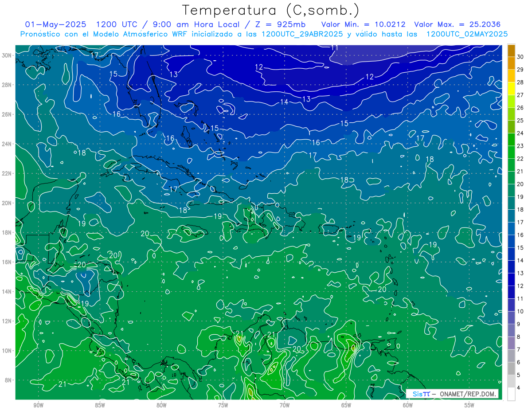The height and width of the screenshot is (411, 532).
Task: Click the '14N' latitude axis label
Action: (x=6, y=292)
